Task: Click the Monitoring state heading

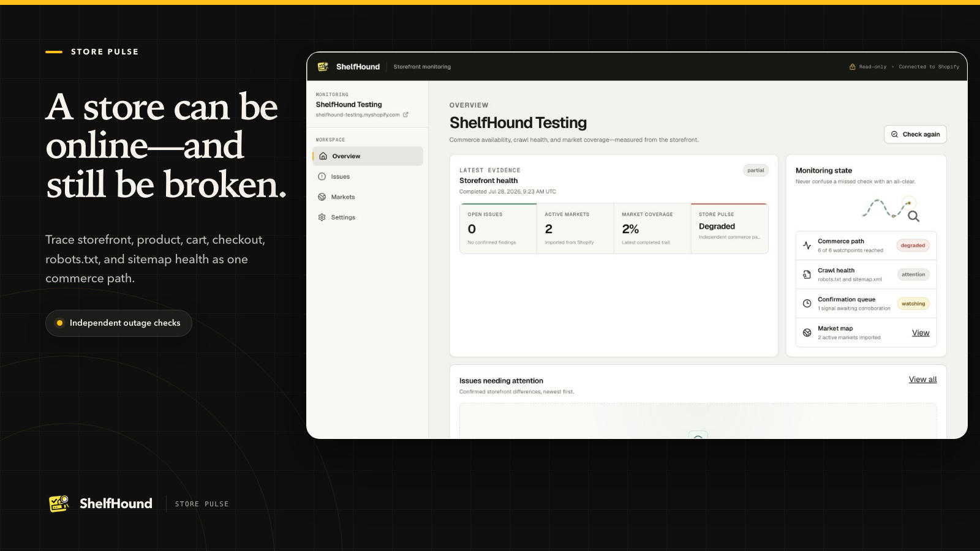Action: [x=824, y=171]
